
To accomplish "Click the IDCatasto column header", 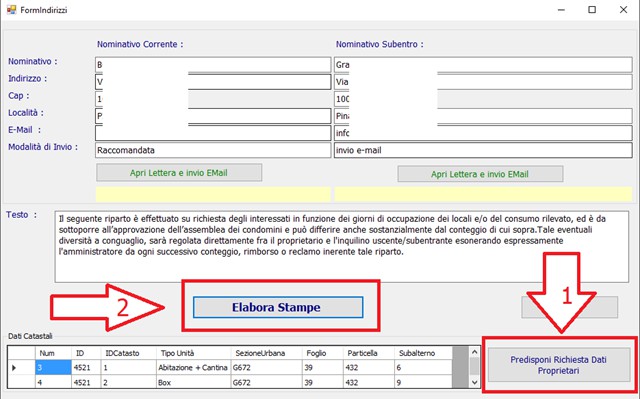I will (129, 353).
